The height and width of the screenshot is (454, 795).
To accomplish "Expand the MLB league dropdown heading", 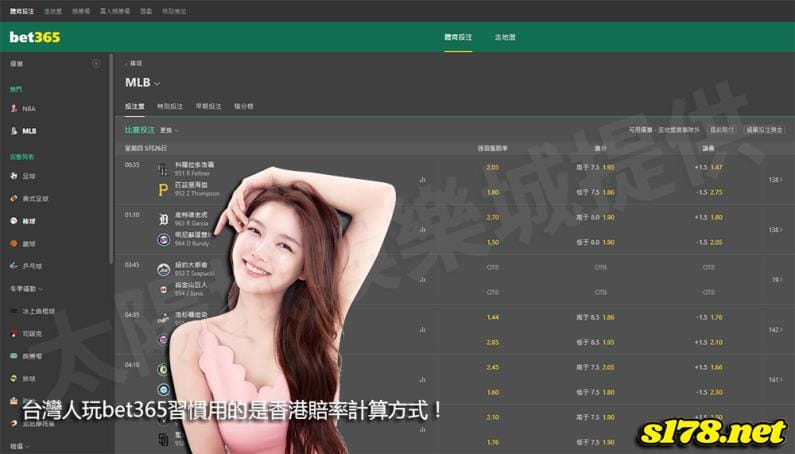I will coord(142,82).
